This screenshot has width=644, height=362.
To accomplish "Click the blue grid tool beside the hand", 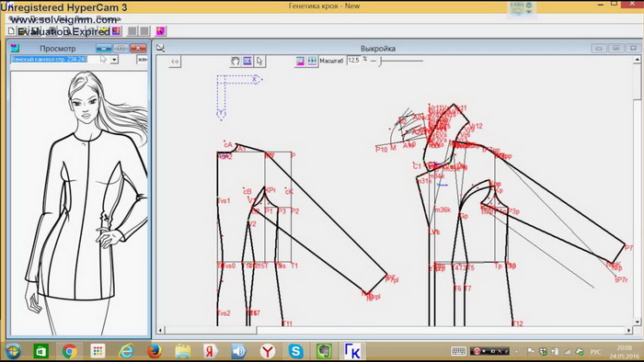I will coord(247,61).
